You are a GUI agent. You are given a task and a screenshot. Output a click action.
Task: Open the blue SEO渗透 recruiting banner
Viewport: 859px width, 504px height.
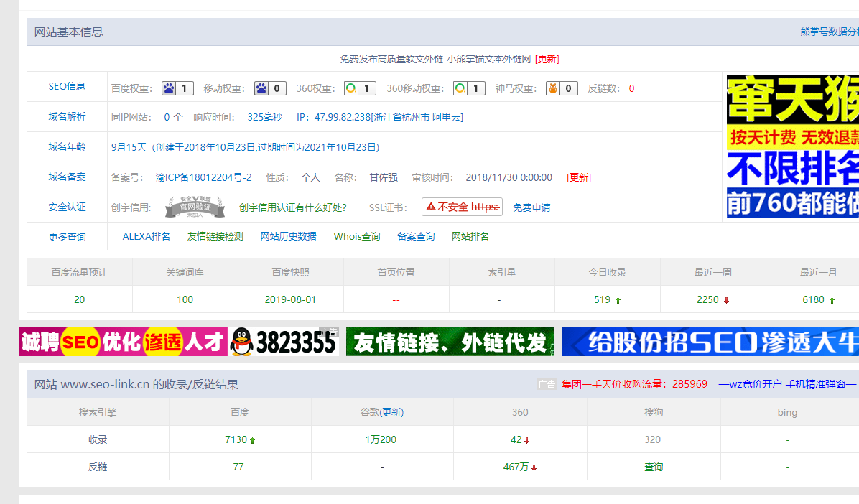(x=710, y=342)
